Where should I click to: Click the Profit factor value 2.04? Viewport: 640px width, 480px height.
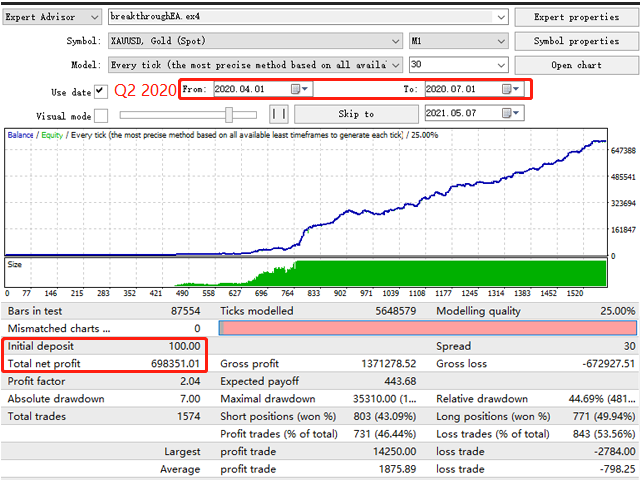click(x=190, y=381)
